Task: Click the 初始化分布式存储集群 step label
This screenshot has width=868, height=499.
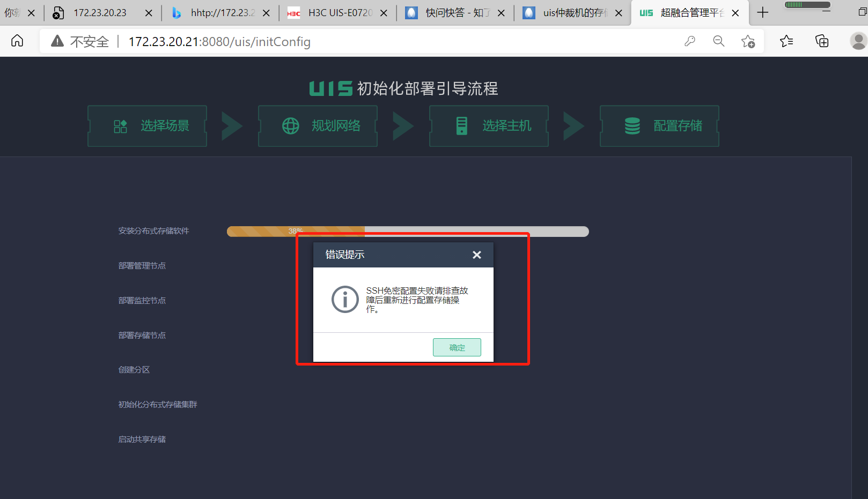Action: (158, 405)
